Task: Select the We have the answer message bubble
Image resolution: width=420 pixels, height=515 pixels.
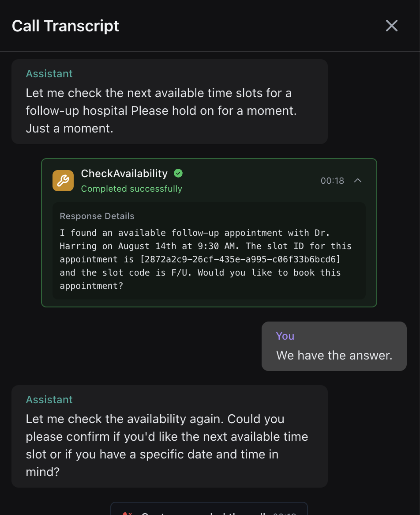Action: (x=334, y=346)
